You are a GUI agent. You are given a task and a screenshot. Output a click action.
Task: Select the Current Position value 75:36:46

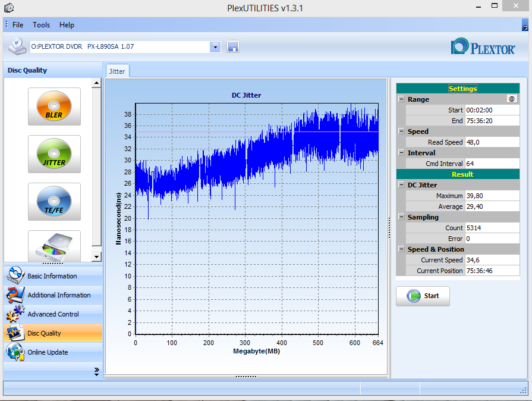[492, 271]
